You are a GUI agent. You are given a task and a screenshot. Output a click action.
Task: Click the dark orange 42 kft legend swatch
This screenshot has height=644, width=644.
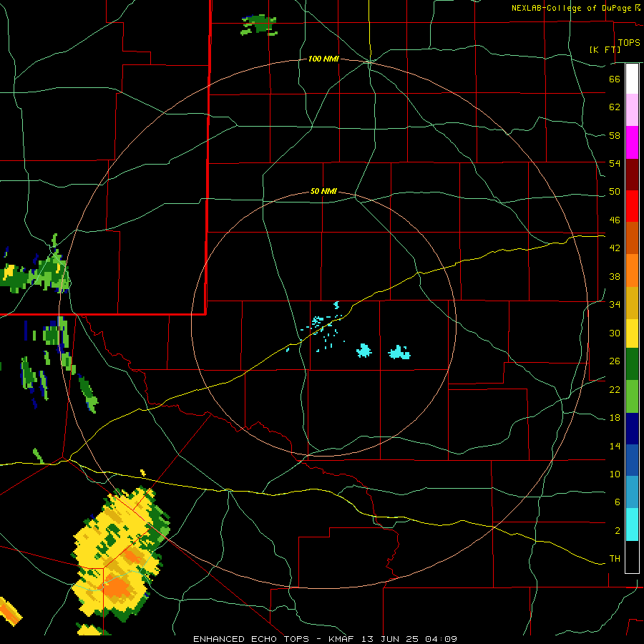tap(632, 238)
